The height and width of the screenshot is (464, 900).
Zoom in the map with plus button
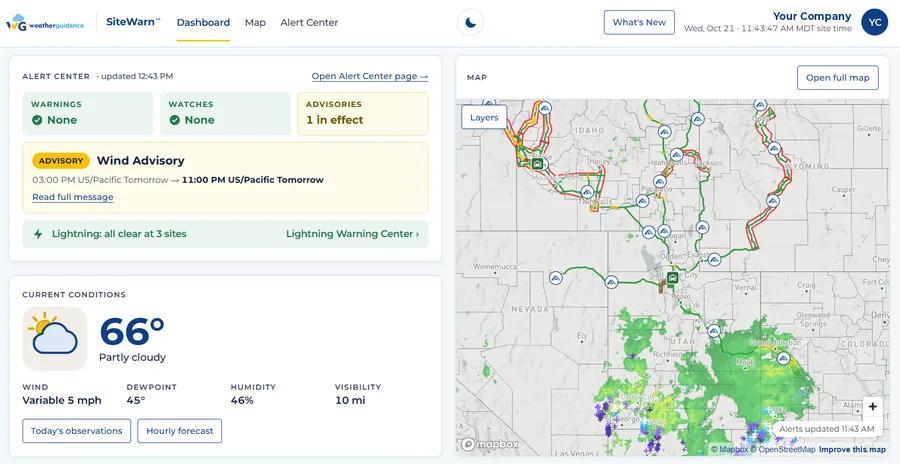coord(872,407)
